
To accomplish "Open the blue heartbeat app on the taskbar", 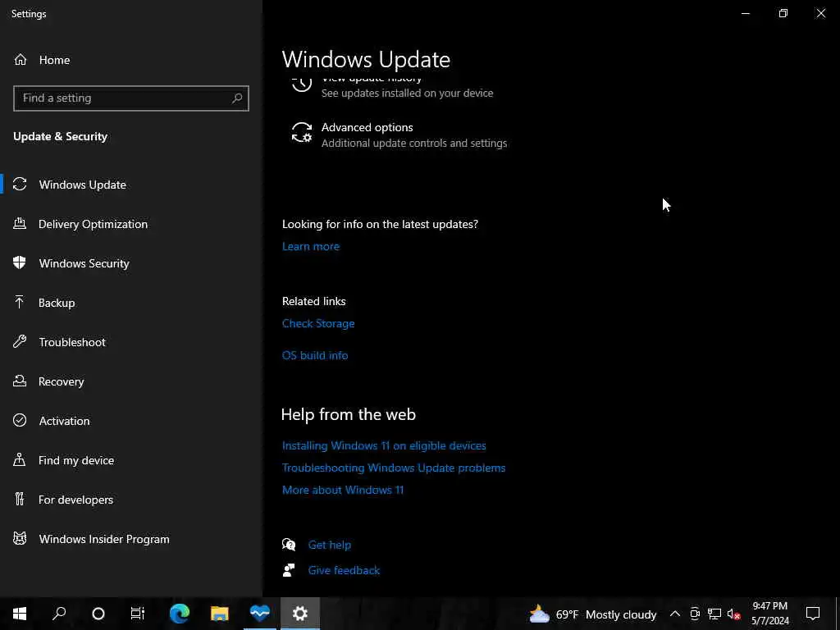I will [260, 614].
